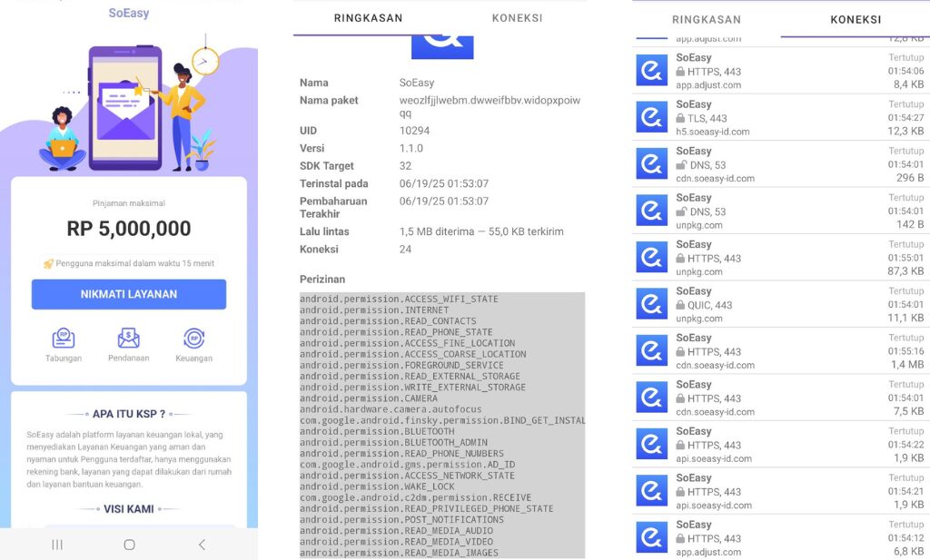930x560 pixels.
Task: Select RINGKASAN tab in right panel
Action: pyautogui.click(x=707, y=20)
